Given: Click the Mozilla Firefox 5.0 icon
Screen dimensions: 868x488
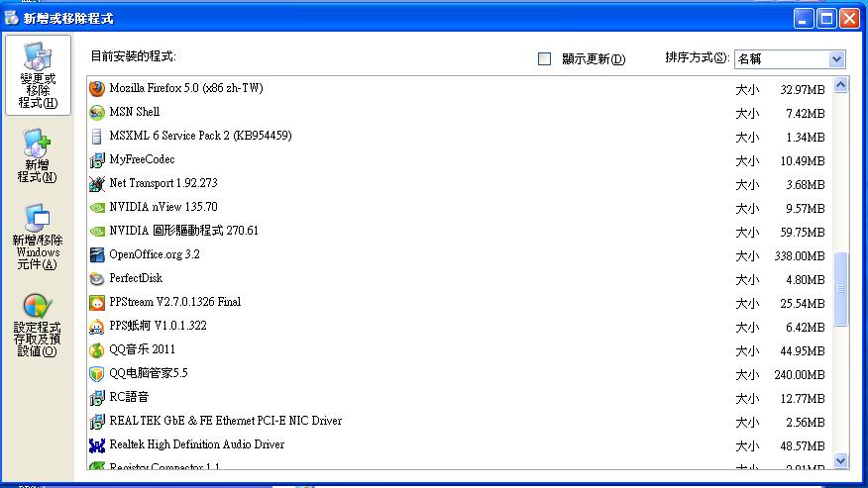Looking at the screenshot, I should 97,88.
